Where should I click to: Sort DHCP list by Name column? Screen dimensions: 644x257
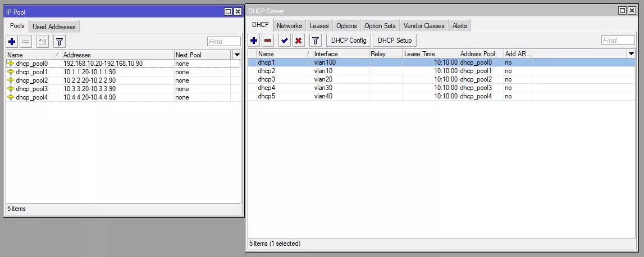pyautogui.click(x=285, y=54)
